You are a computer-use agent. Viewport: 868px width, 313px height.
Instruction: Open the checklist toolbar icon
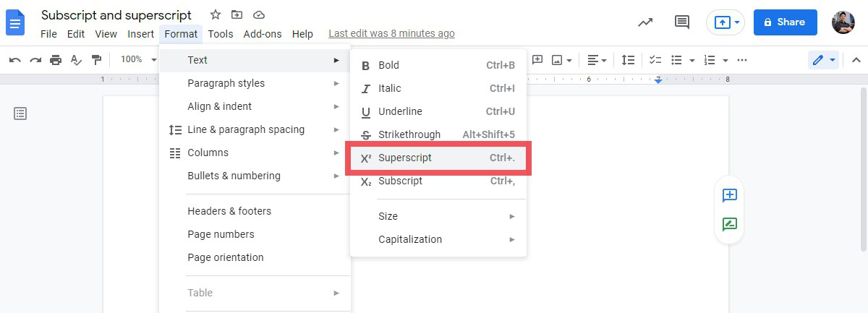point(655,60)
